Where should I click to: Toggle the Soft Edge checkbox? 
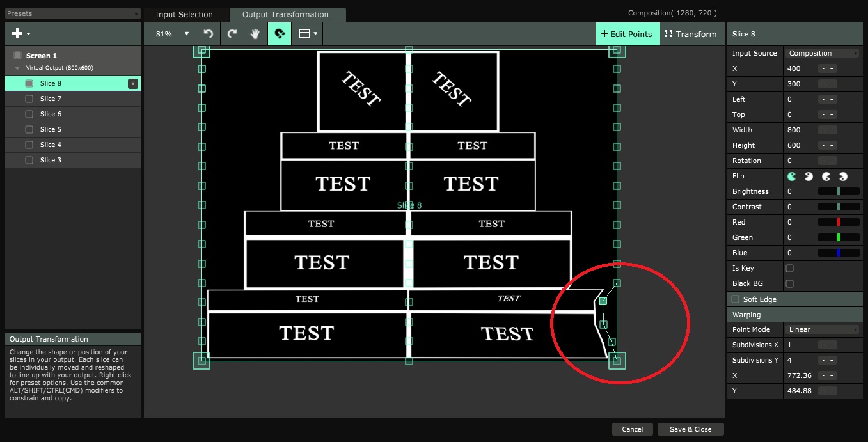click(736, 299)
